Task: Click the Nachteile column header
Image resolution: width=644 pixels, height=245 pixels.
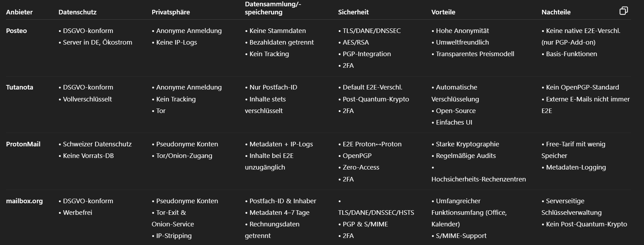Action: [x=556, y=12]
